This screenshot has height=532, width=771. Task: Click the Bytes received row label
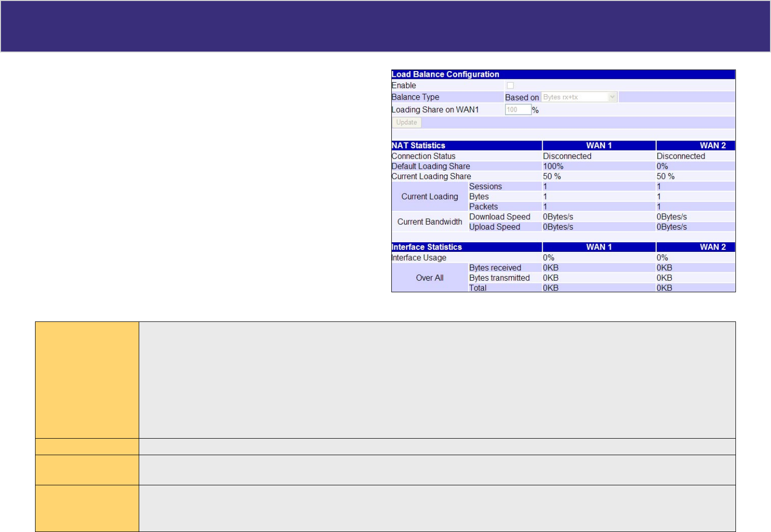495,268
